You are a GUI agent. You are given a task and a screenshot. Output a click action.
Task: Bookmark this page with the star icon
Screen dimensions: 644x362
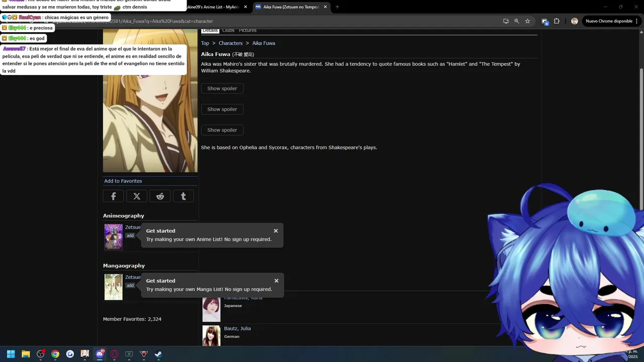coord(527,21)
